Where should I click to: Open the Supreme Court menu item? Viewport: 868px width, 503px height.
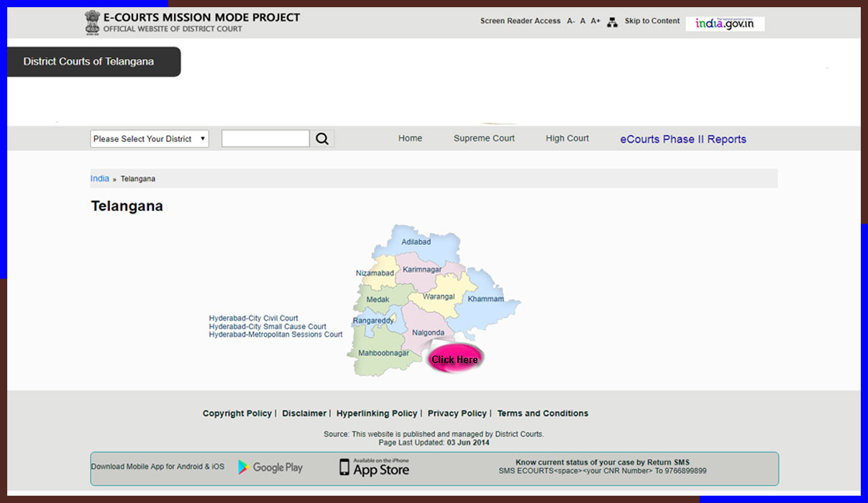484,139
